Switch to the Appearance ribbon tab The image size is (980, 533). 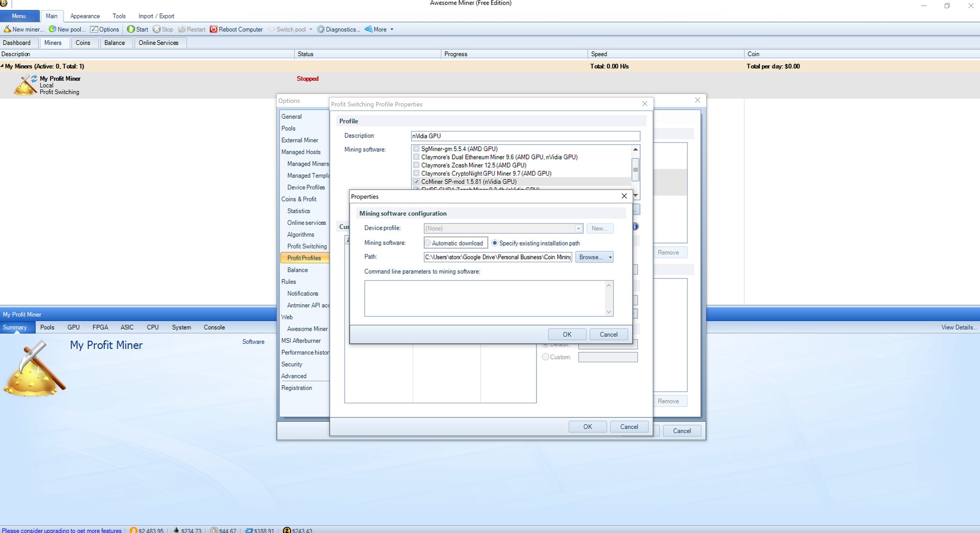pos(85,16)
